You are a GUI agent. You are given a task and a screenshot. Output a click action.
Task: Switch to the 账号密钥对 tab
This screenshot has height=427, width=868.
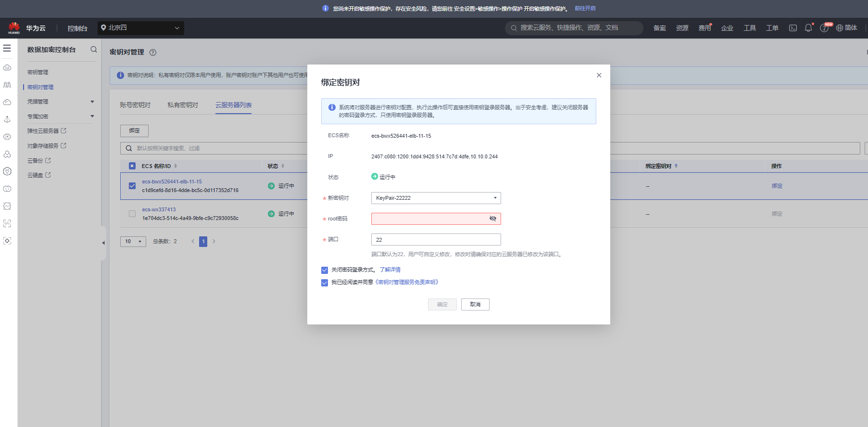pos(135,105)
